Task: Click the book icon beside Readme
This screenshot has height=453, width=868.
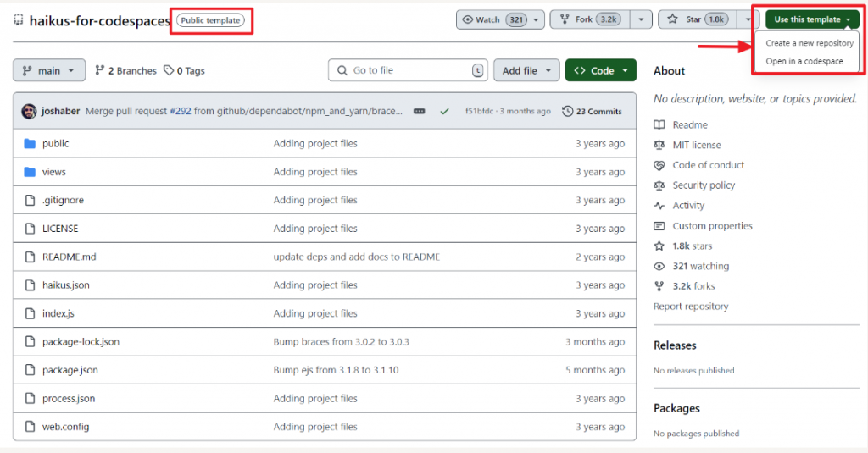Action: tap(659, 125)
